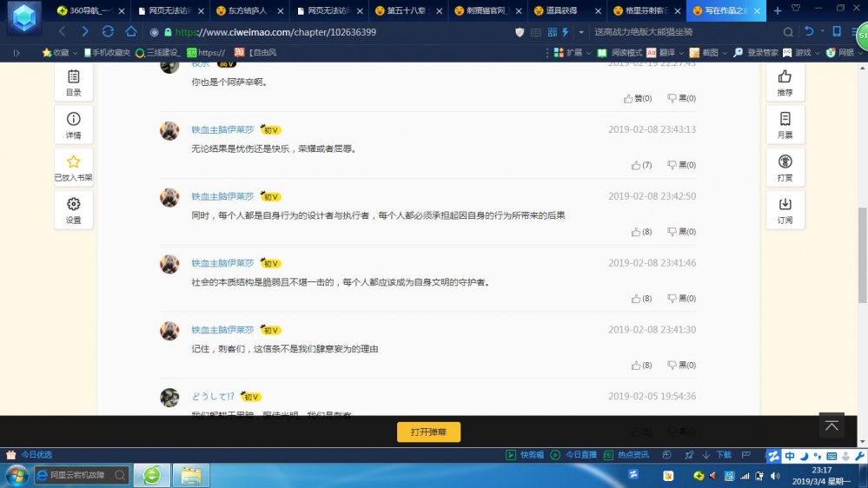The height and width of the screenshot is (488, 868).
Task: Open the 三线建设 bookmark
Action: pos(158,53)
